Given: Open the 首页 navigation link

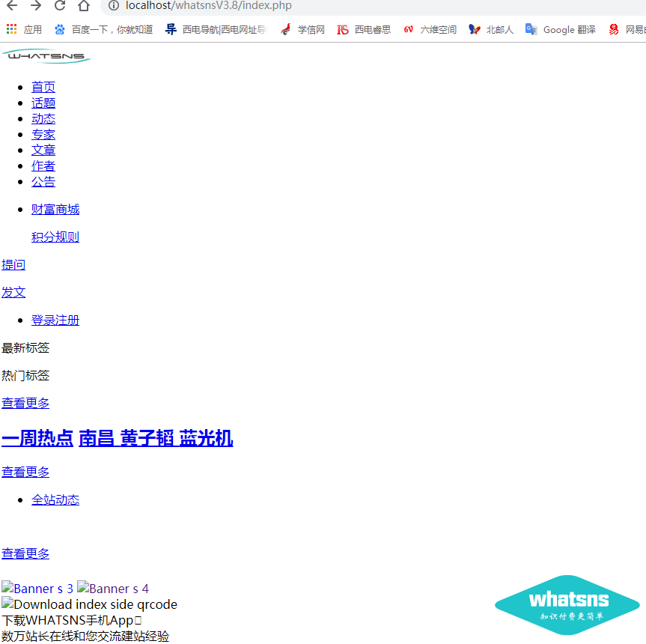Looking at the screenshot, I should coord(43,87).
